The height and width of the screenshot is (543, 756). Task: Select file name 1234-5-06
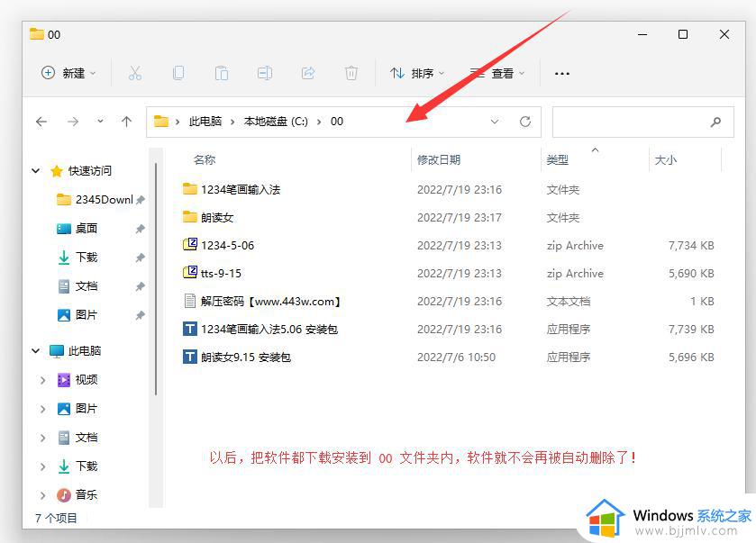(228, 245)
